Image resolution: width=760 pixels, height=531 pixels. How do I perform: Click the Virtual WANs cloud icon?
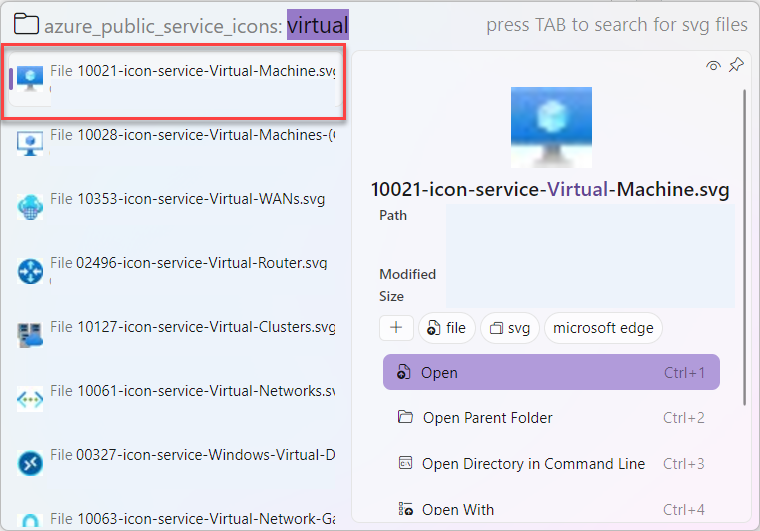[x=30, y=207]
